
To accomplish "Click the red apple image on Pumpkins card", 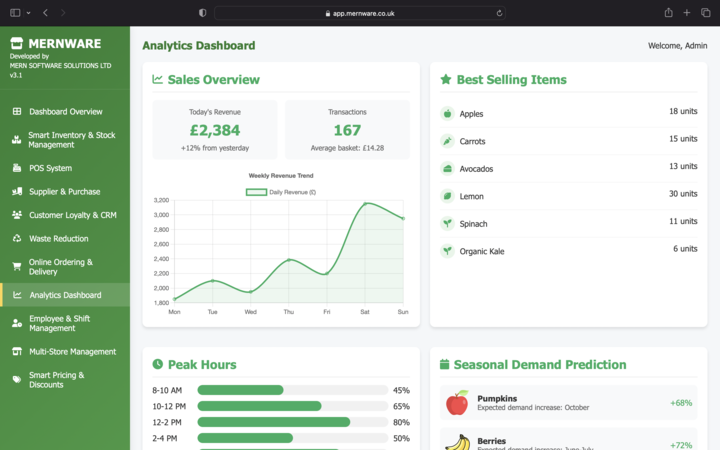I will click(x=457, y=403).
